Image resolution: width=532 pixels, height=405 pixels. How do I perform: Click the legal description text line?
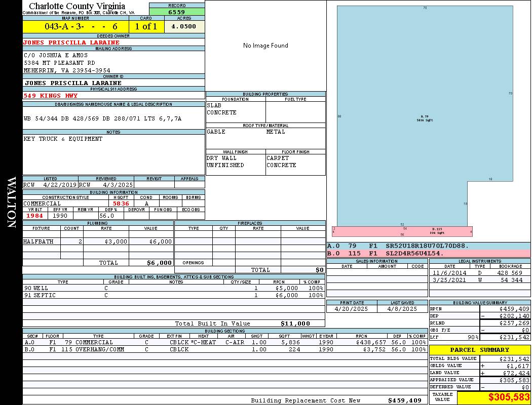click(102, 118)
